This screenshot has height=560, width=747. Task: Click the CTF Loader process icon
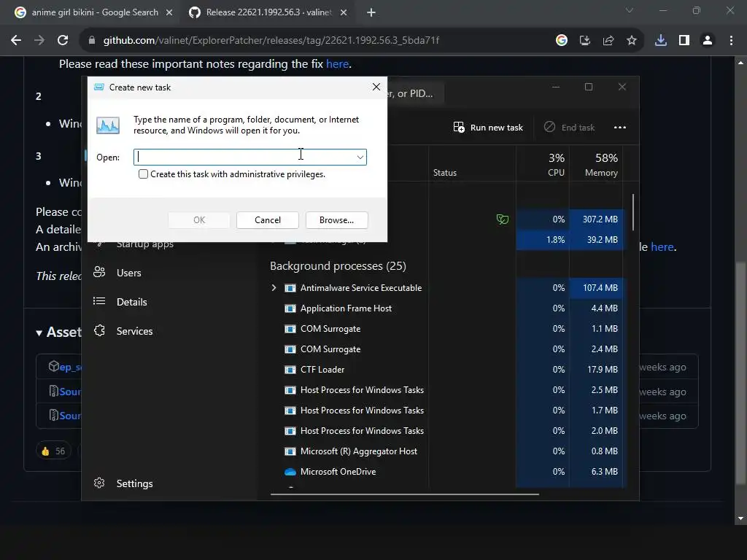click(x=290, y=370)
